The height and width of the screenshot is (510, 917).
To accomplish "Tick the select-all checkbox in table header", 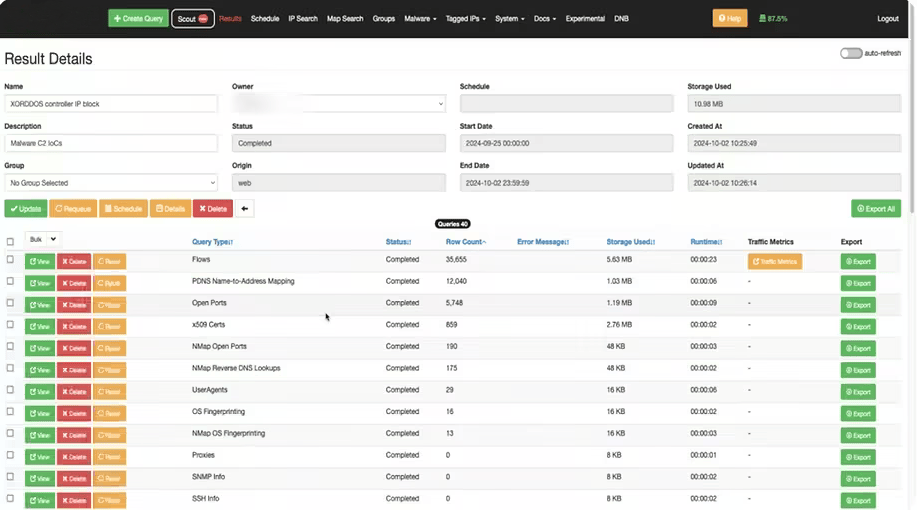I will tap(11, 241).
